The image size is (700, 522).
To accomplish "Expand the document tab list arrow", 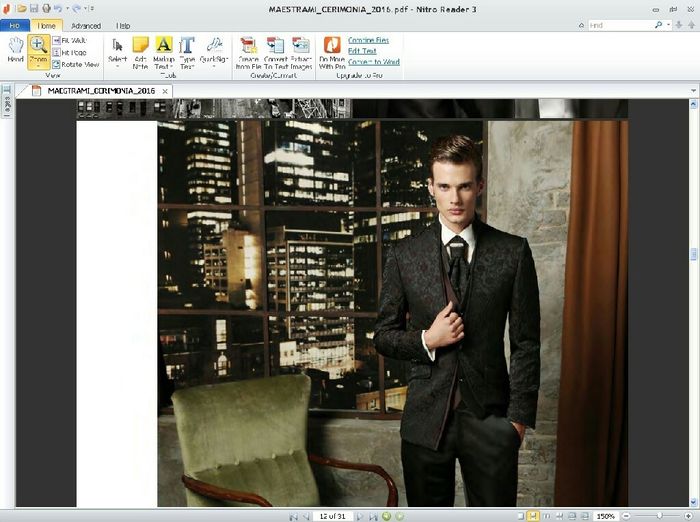I will click(x=693, y=91).
